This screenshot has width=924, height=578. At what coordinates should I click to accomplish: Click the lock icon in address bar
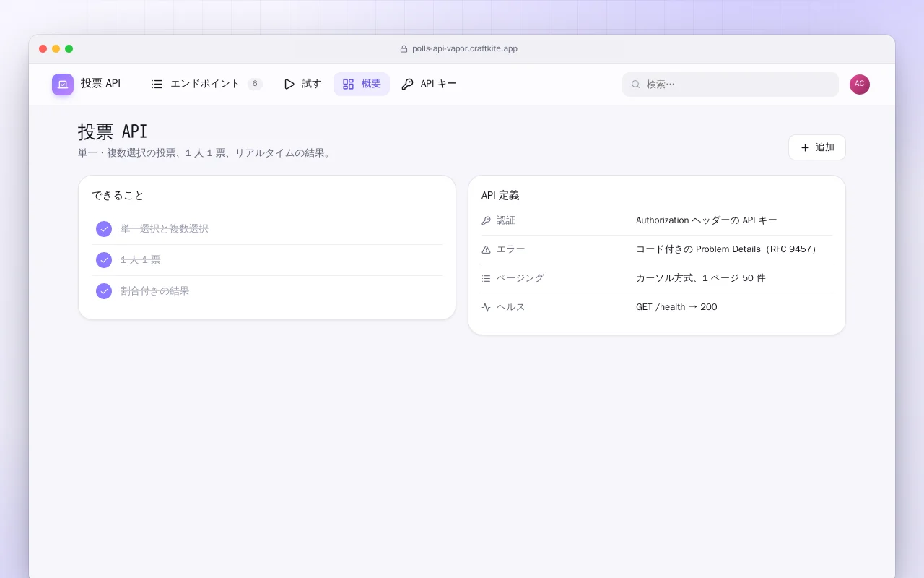[404, 49]
